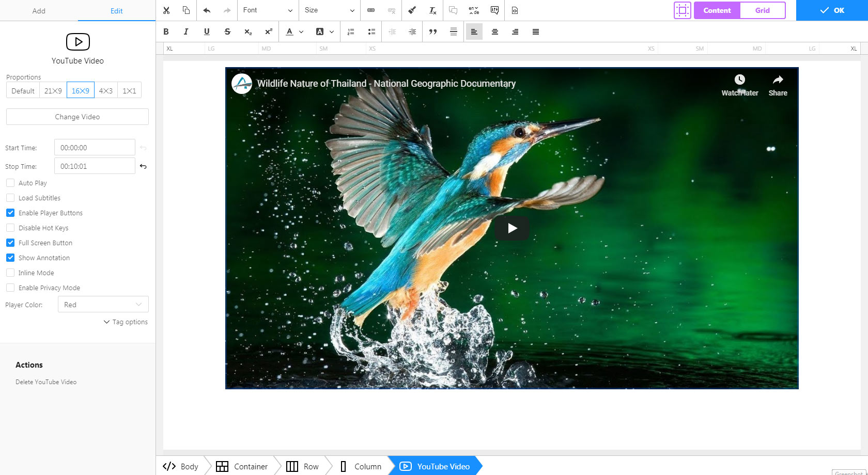The image size is (868, 475).
Task: Uncheck Enable Player Buttons
Action: coord(10,213)
